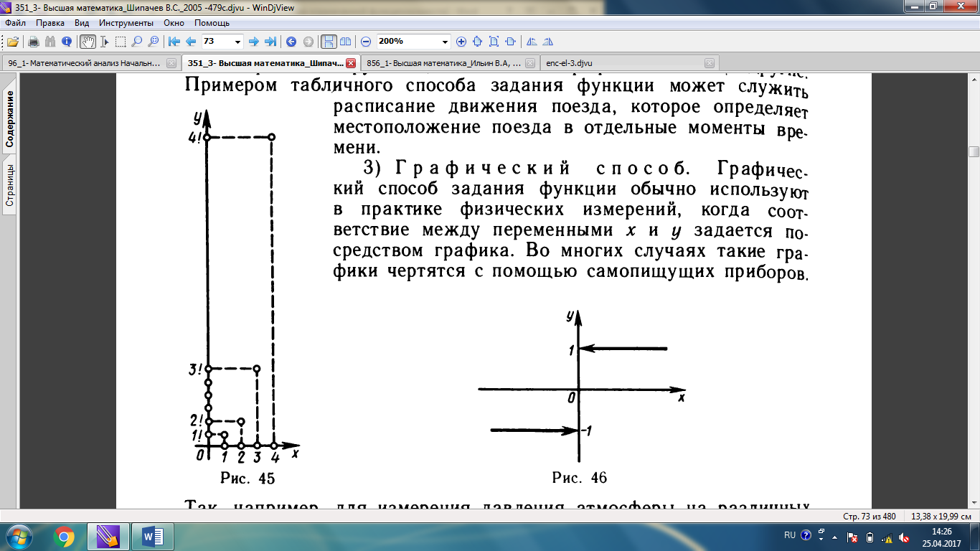The image size is (980, 551).
Task: Click the WinDjView taskbar button
Action: coord(107,537)
